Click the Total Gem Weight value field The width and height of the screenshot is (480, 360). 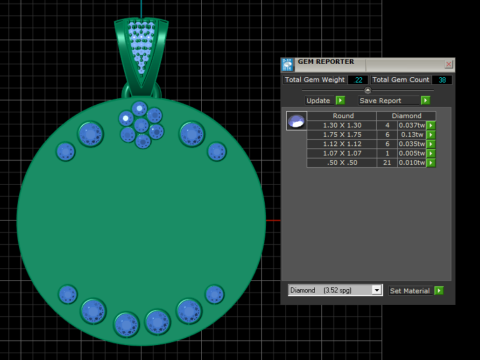[358, 80]
